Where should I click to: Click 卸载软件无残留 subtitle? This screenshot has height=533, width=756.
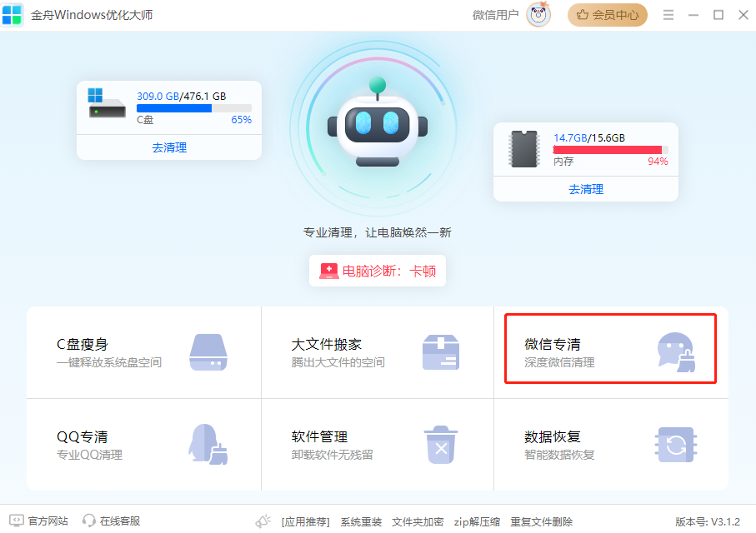point(333,455)
